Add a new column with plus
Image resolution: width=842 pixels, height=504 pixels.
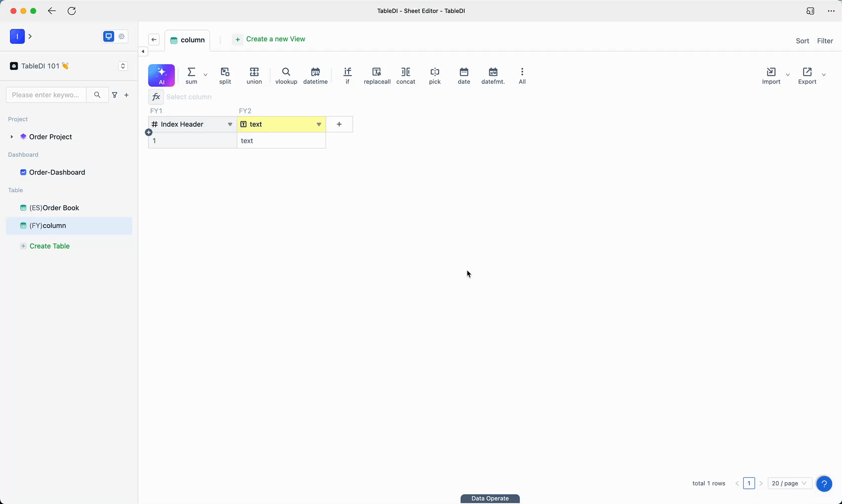click(x=339, y=124)
